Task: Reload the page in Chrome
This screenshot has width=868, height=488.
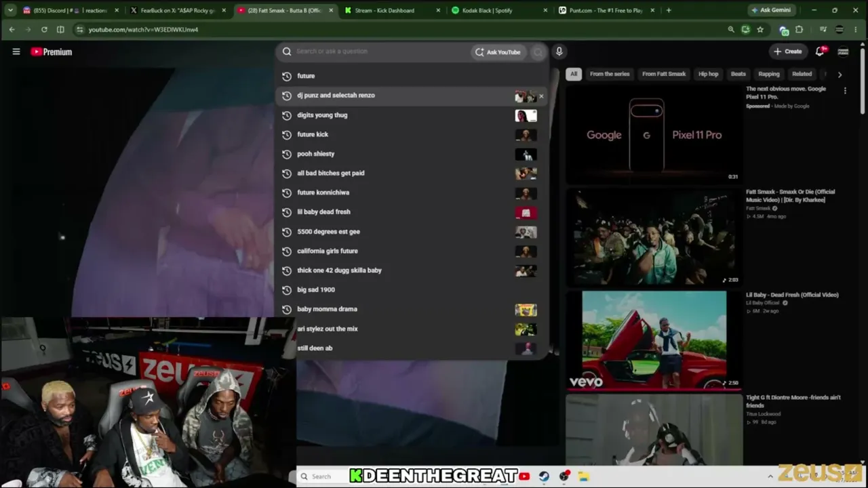Action: 44,29
